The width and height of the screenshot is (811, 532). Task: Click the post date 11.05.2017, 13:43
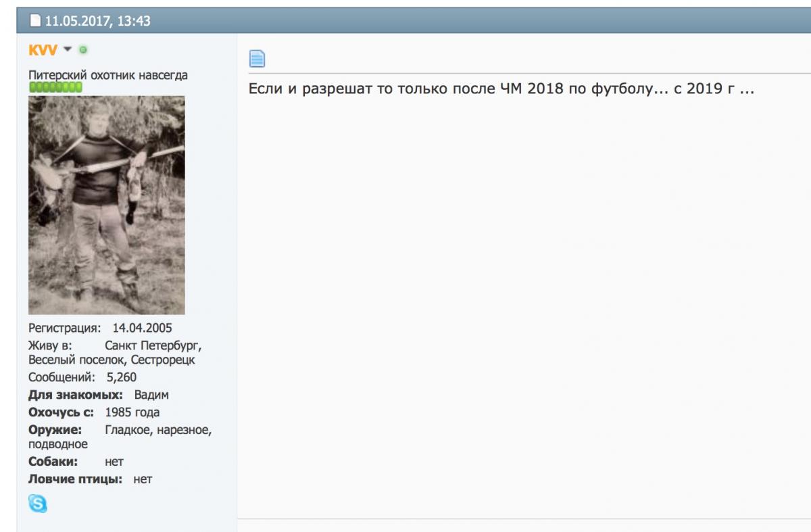pos(97,21)
